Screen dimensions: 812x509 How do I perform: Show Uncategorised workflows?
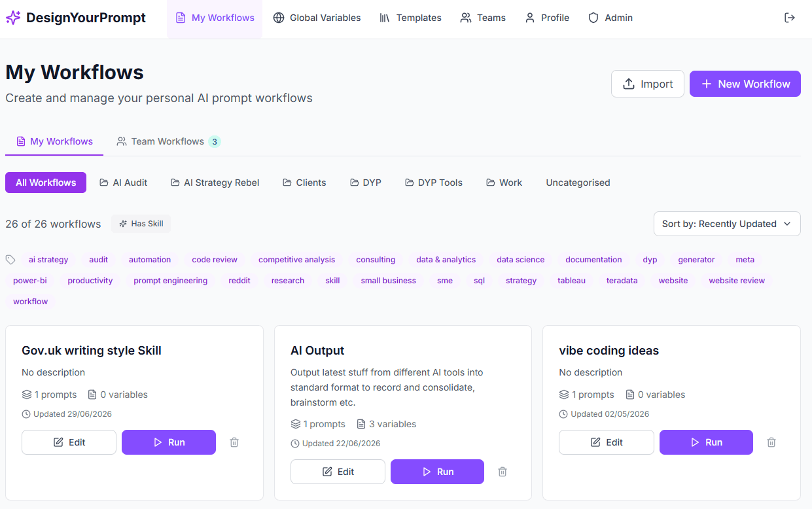(x=578, y=183)
